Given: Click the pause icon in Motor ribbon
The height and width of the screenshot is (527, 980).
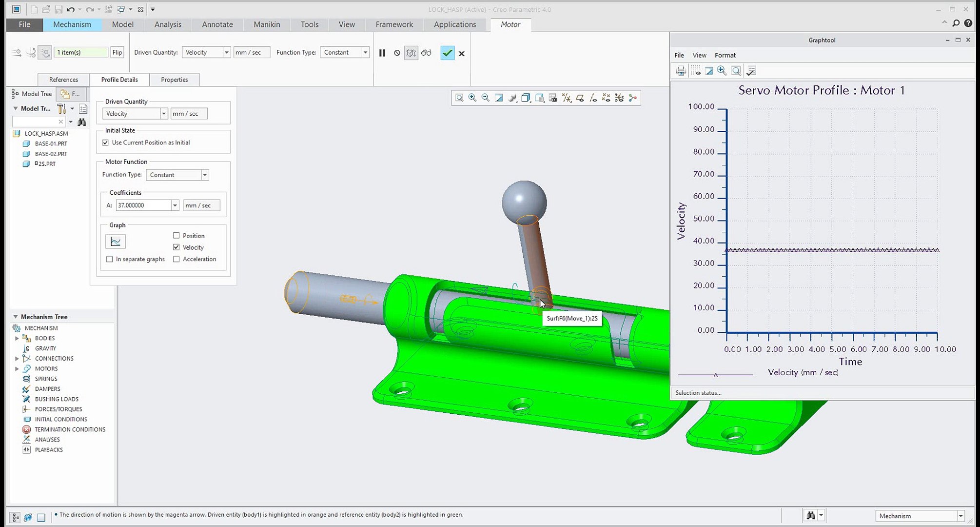Looking at the screenshot, I should (x=382, y=53).
